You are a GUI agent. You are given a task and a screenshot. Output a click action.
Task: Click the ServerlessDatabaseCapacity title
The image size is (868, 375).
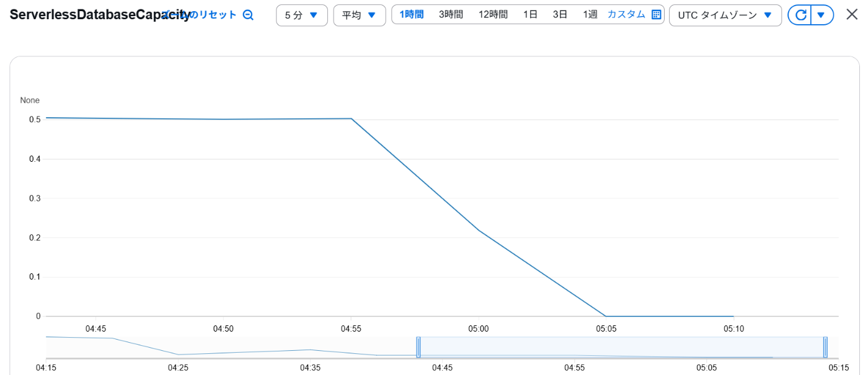(x=99, y=15)
